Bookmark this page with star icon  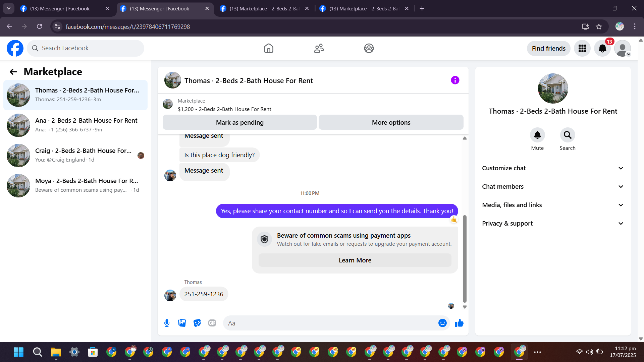(x=599, y=26)
